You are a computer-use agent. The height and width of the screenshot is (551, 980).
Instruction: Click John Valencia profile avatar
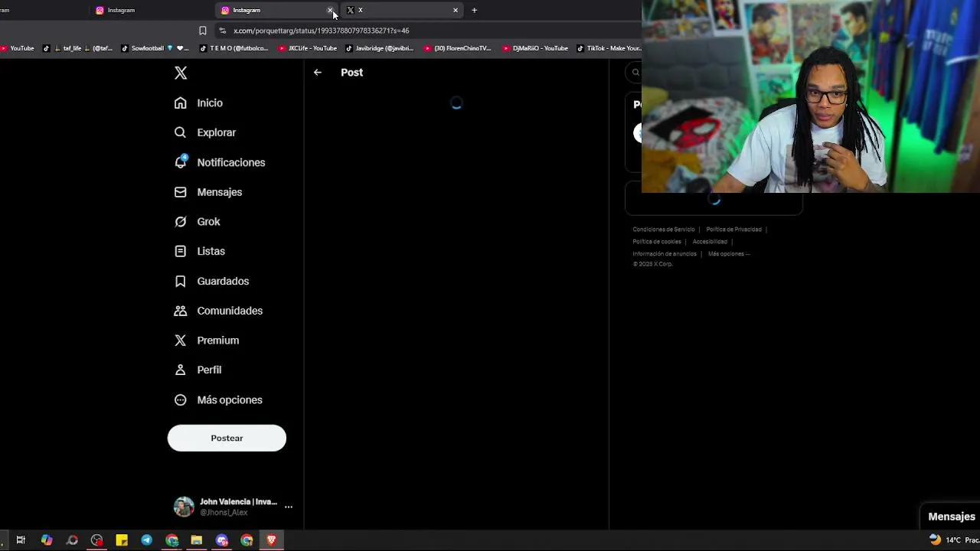pos(184,507)
